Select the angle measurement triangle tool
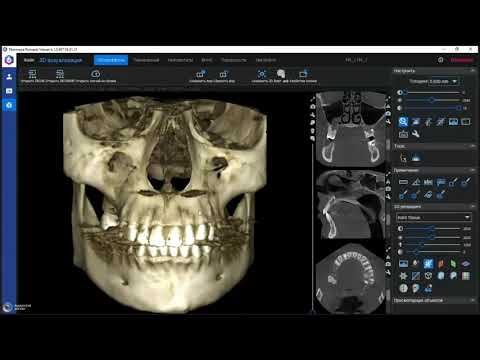Image resolution: width=480 pixels, height=360 pixels. (416, 182)
